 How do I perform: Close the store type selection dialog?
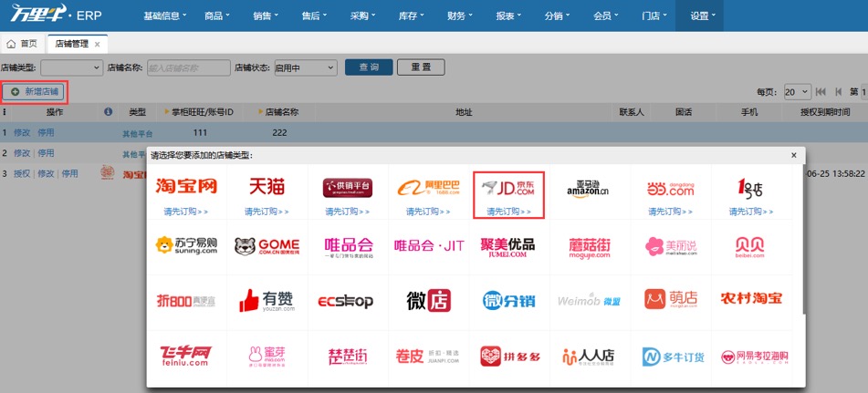click(794, 155)
